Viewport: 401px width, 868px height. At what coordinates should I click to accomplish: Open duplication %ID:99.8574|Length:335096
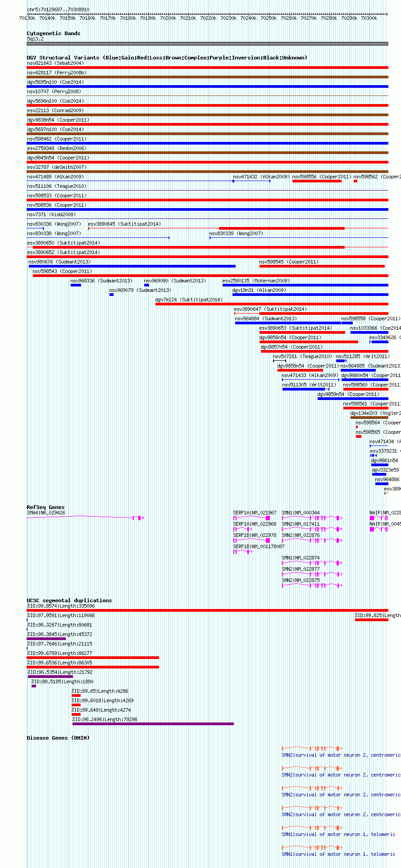click(x=61, y=606)
